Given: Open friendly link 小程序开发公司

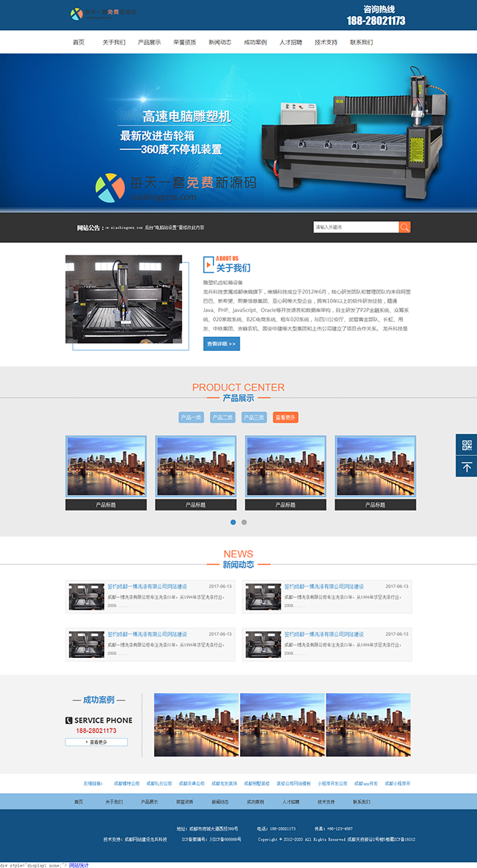Looking at the screenshot, I should tap(332, 784).
